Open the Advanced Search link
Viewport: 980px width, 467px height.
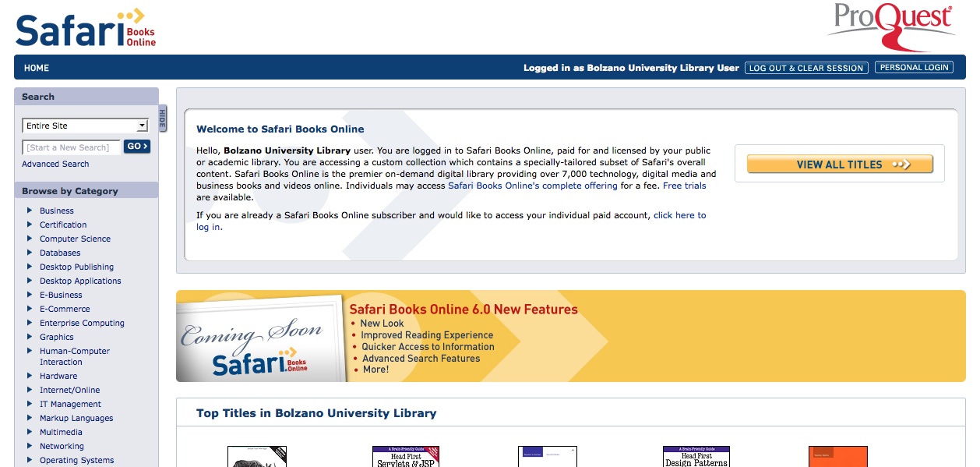pos(55,164)
